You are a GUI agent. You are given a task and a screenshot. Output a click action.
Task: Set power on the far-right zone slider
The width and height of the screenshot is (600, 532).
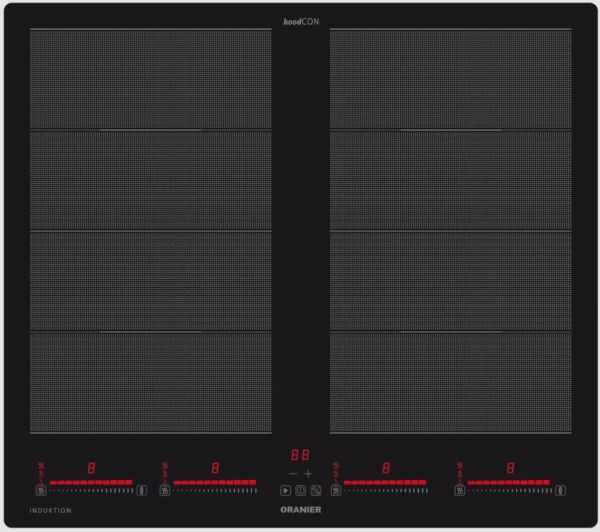click(508, 484)
